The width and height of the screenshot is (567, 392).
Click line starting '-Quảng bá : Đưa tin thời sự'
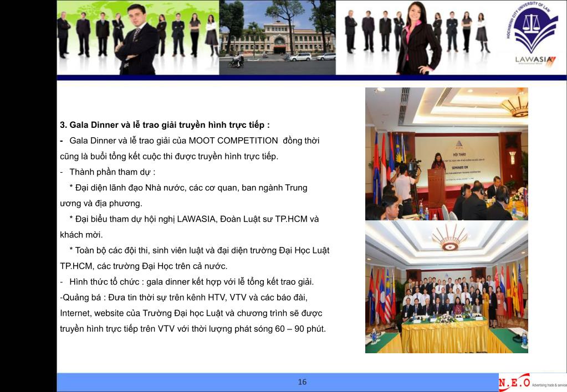pyautogui.click(x=183, y=297)
